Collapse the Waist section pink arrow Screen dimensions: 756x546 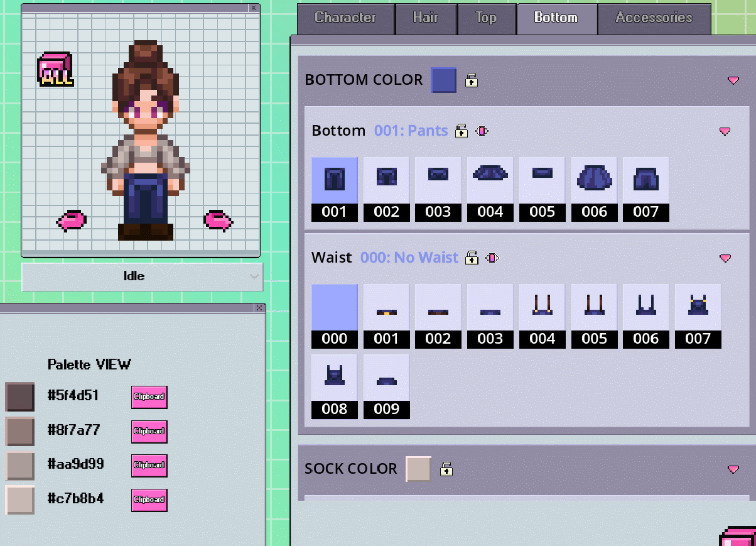pyautogui.click(x=725, y=258)
